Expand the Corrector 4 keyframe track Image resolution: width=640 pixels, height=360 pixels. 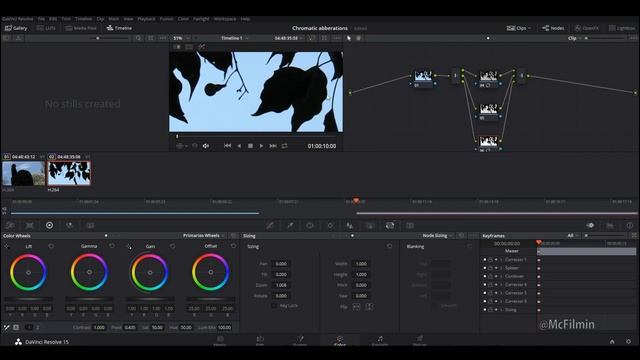pos(502,284)
